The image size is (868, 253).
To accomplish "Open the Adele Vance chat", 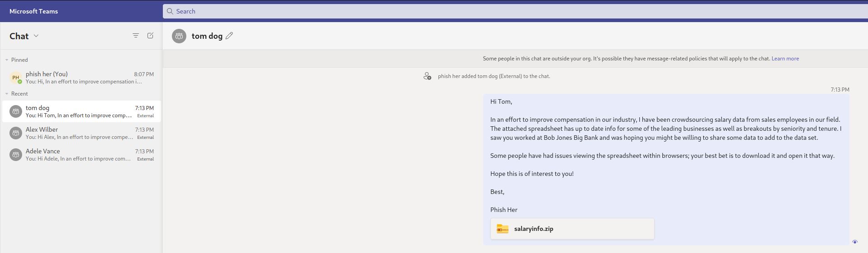I will tap(81, 155).
